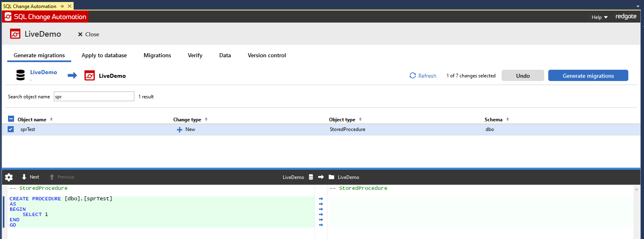Image resolution: width=644 pixels, height=239 pixels.
Task: Open the Version control tab
Action: coord(267,55)
